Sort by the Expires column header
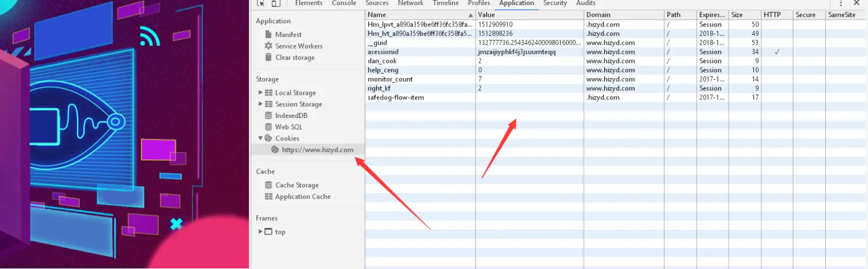 tap(712, 15)
